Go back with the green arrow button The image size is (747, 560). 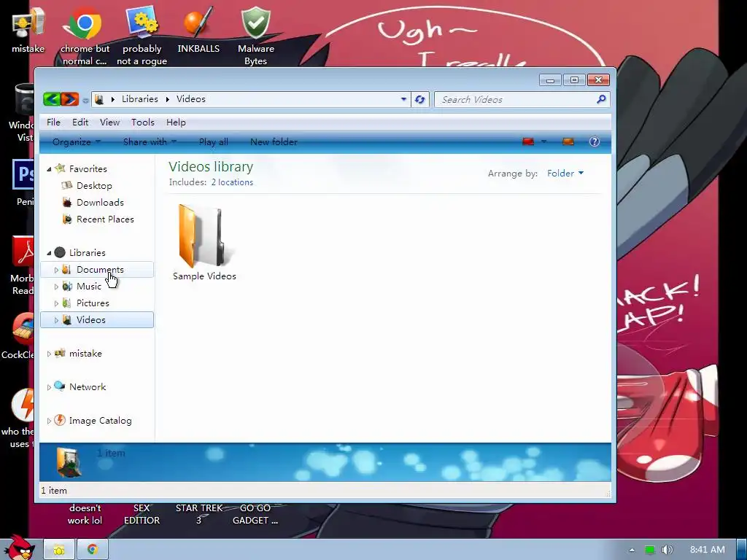click(52, 99)
